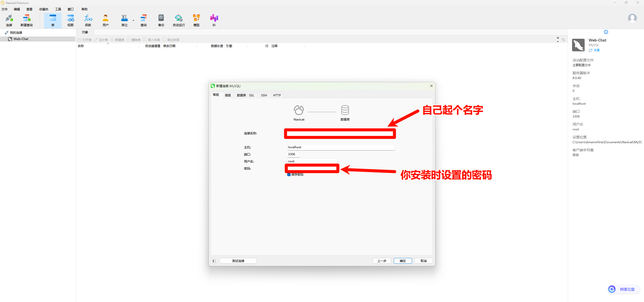Close the 新建连接 dialog with X

[x=431, y=86]
